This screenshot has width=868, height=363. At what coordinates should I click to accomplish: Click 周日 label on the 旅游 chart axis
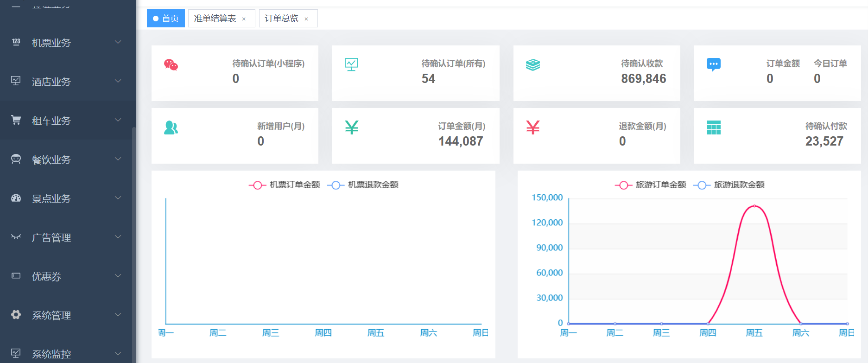coord(847,333)
